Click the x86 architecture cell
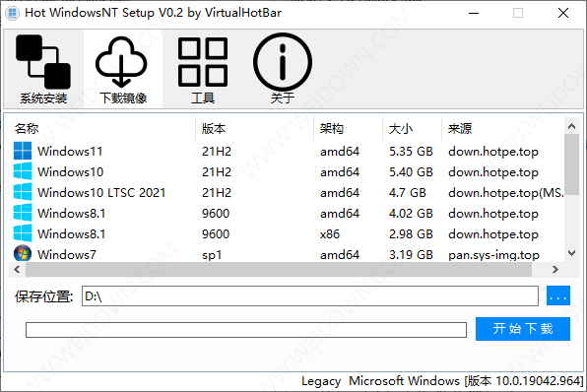The height and width of the screenshot is (392, 587). click(x=330, y=234)
